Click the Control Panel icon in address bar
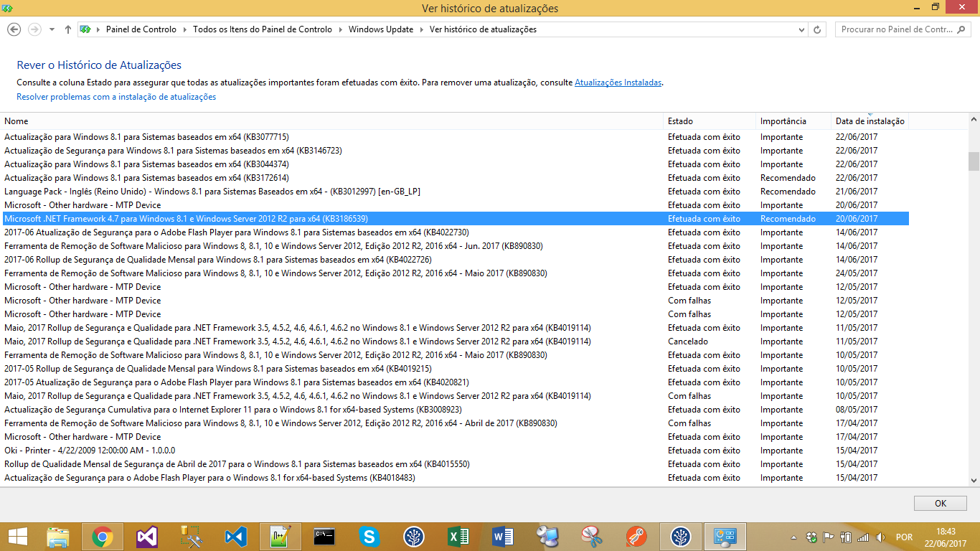980x551 pixels. click(x=85, y=29)
